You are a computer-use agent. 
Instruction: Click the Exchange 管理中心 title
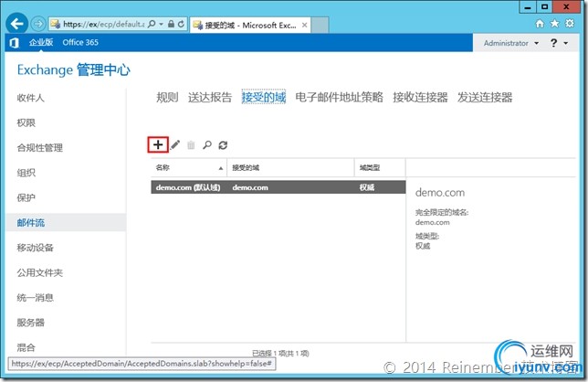coord(73,69)
